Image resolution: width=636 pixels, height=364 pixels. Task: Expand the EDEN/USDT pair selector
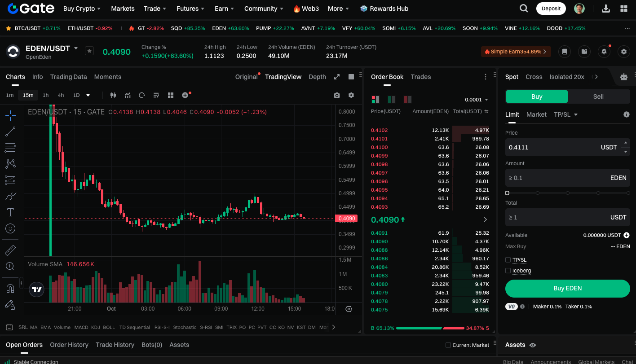pos(76,48)
